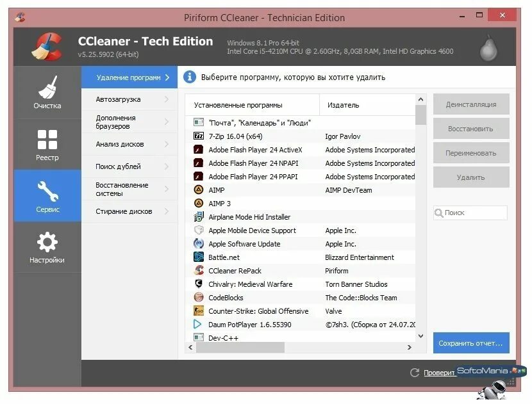Select Daum PotPlayer icon
The height and width of the screenshot is (404, 532).
point(197,325)
